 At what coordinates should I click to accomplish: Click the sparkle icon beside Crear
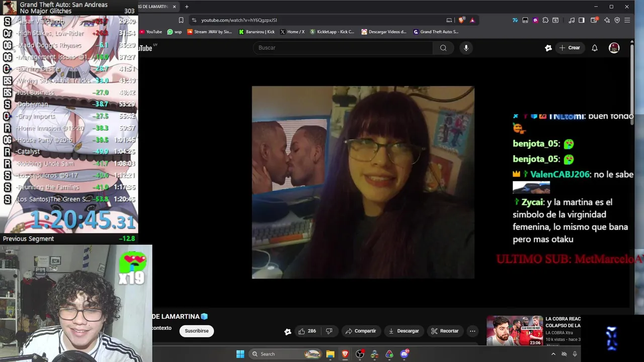point(548,48)
